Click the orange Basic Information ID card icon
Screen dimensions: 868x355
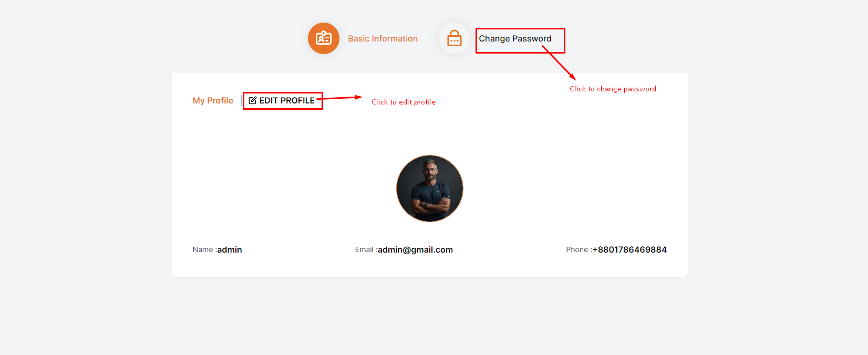point(323,38)
